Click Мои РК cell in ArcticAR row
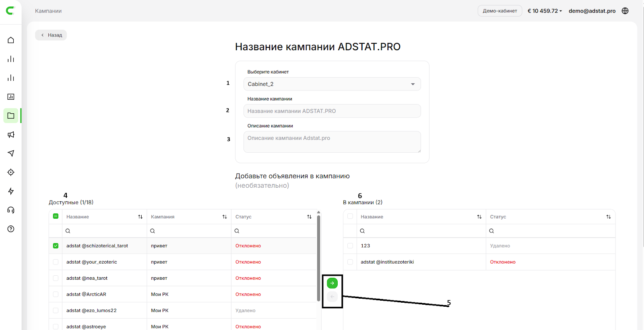The image size is (644, 330). pyautogui.click(x=160, y=294)
